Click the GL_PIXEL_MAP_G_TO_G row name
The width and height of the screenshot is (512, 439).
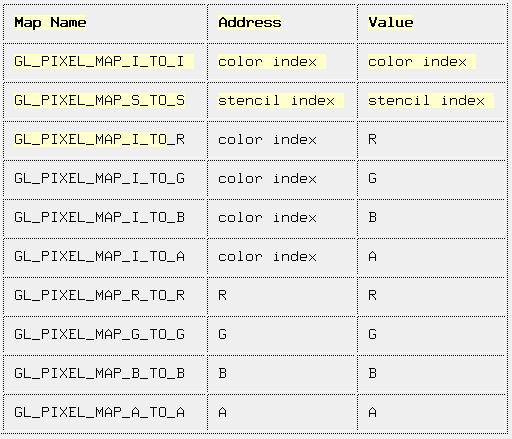[99, 335]
